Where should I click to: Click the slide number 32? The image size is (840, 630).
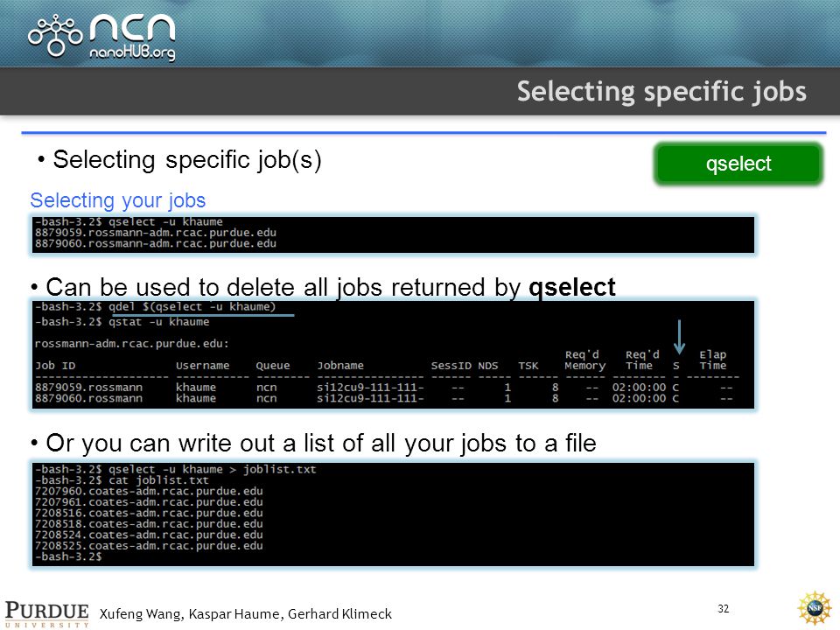point(724,609)
